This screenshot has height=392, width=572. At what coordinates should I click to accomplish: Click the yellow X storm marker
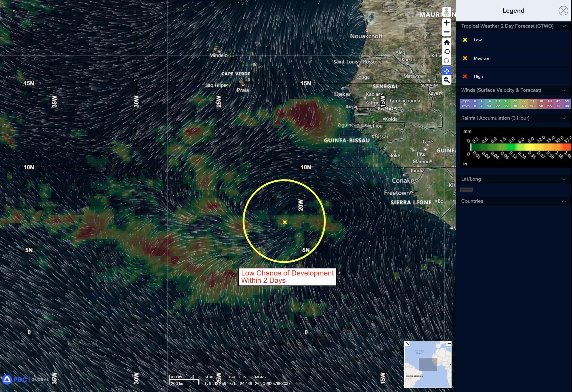click(x=285, y=222)
